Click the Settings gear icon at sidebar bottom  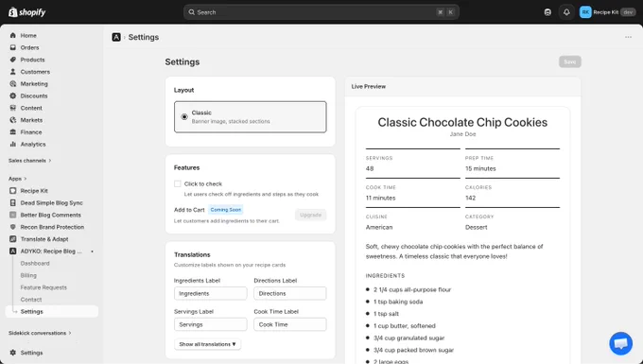click(x=13, y=353)
